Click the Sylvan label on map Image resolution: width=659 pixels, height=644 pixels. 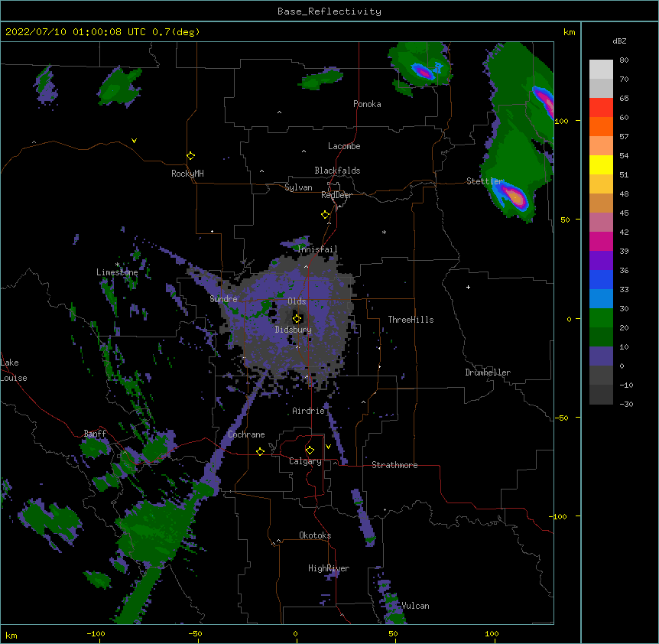(x=298, y=187)
